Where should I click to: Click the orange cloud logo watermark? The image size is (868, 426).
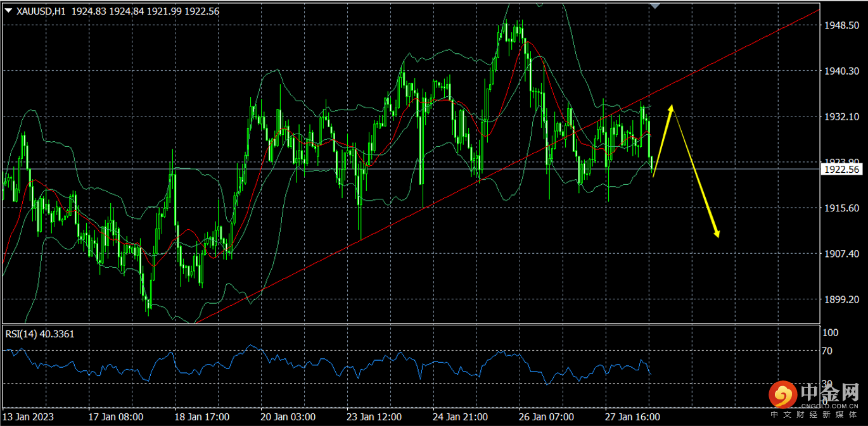pyautogui.click(x=783, y=396)
